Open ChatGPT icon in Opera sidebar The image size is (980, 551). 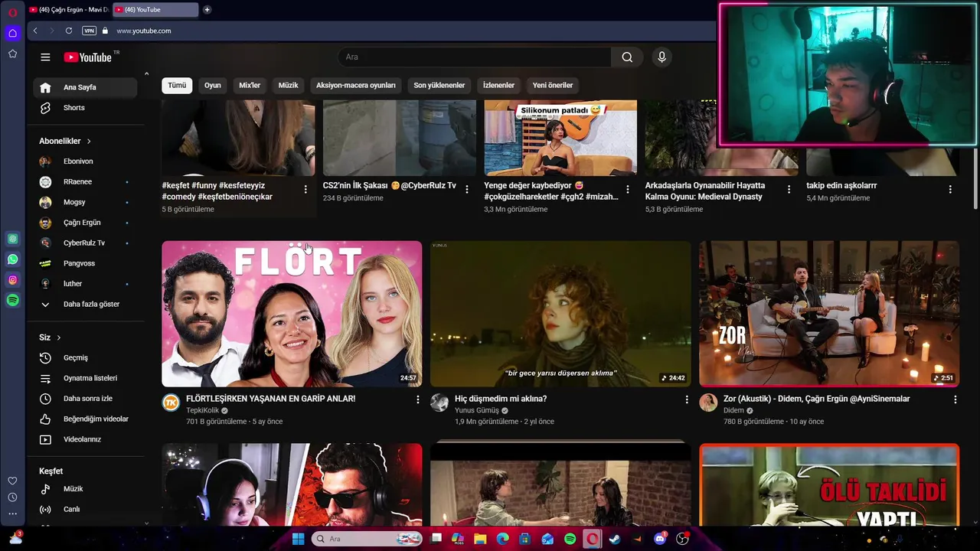[12, 239]
